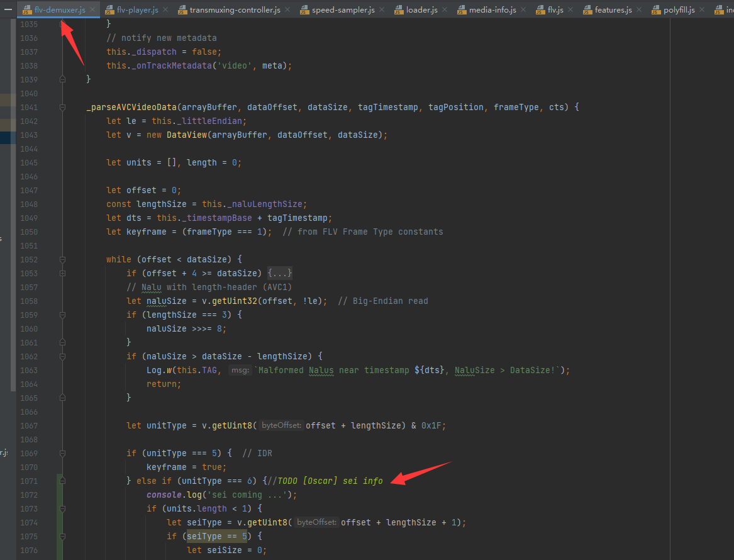734x560 pixels.
Task: Click the JS file icon on flv-player.js tab
Action: [109, 10]
